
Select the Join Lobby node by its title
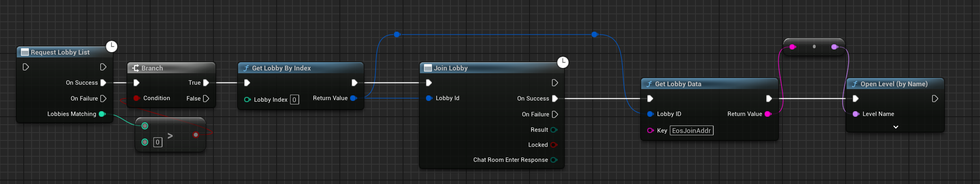[x=450, y=68]
